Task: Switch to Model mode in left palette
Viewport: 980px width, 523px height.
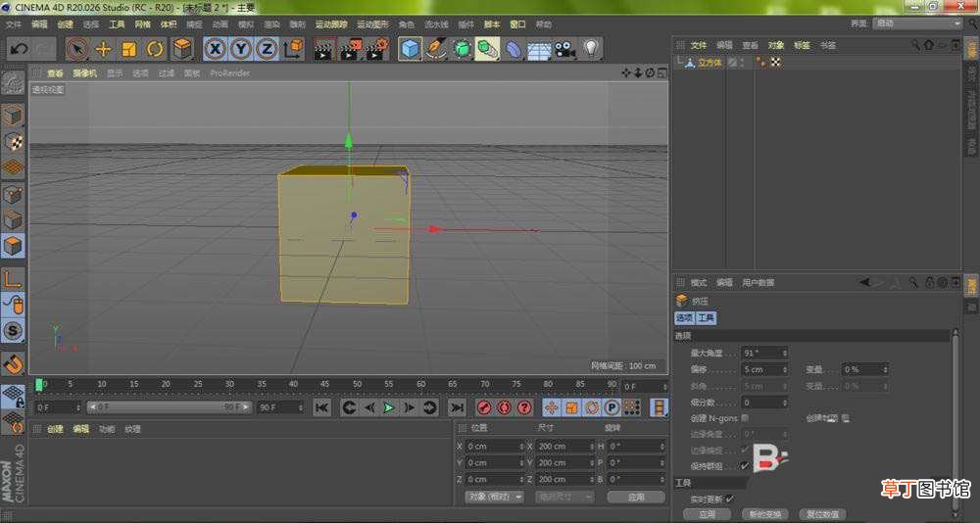Action: [x=13, y=116]
